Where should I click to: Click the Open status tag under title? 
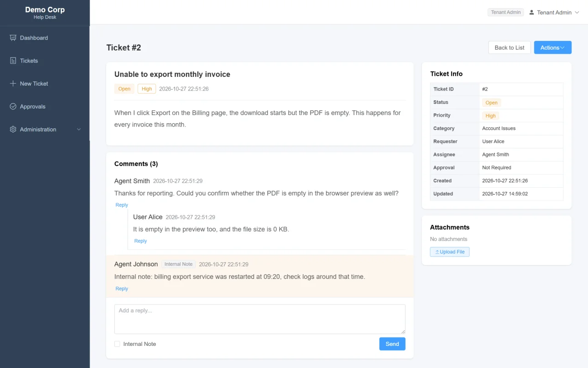tap(124, 89)
